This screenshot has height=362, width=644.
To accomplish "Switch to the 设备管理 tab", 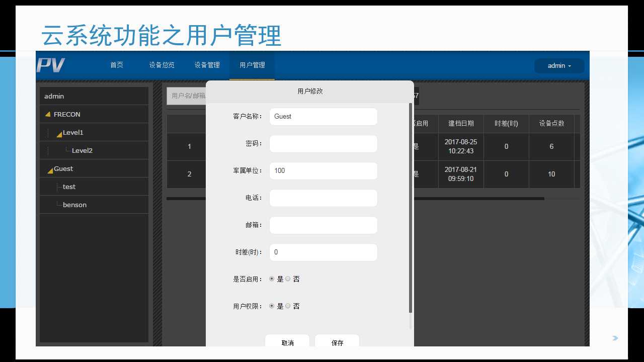I will (x=207, y=65).
